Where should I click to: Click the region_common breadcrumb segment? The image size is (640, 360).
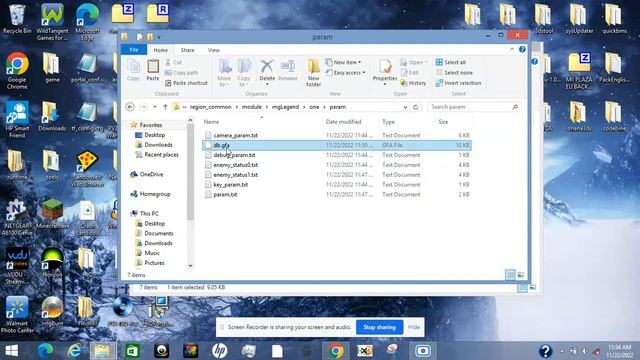point(210,107)
